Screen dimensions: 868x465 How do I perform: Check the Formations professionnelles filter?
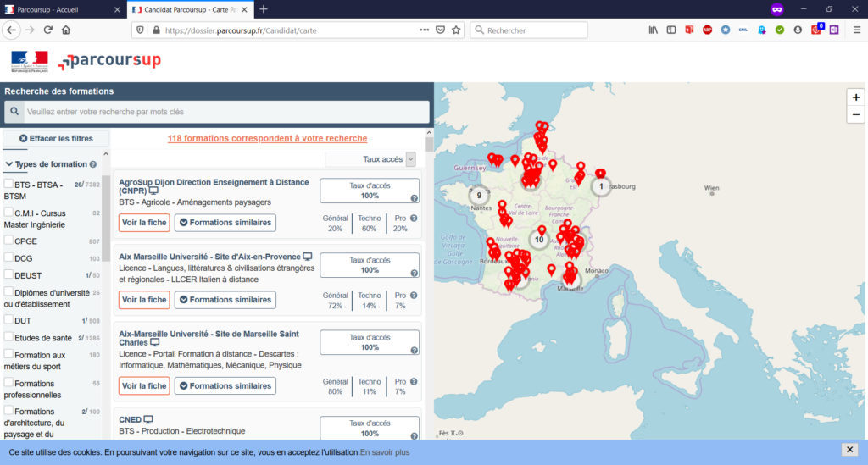tap(8, 382)
